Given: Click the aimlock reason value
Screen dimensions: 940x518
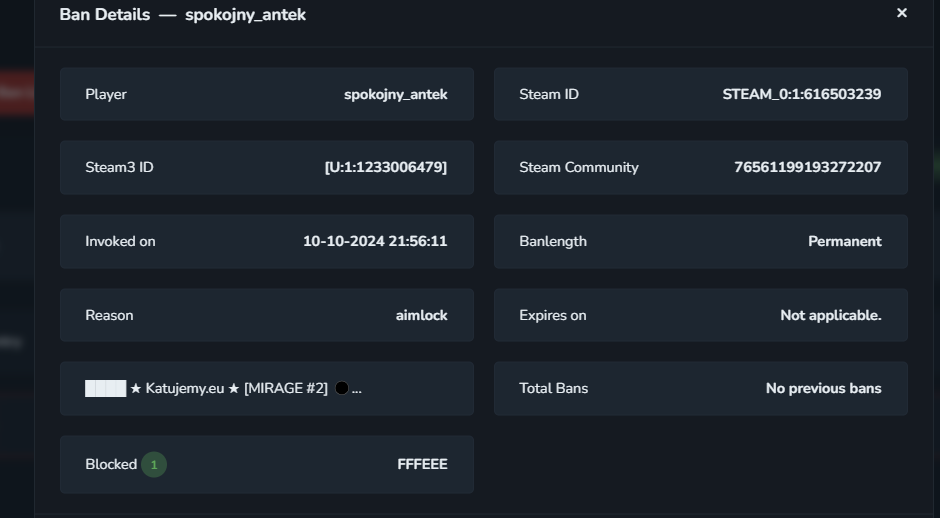Looking at the screenshot, I should (x=421, y=315).
